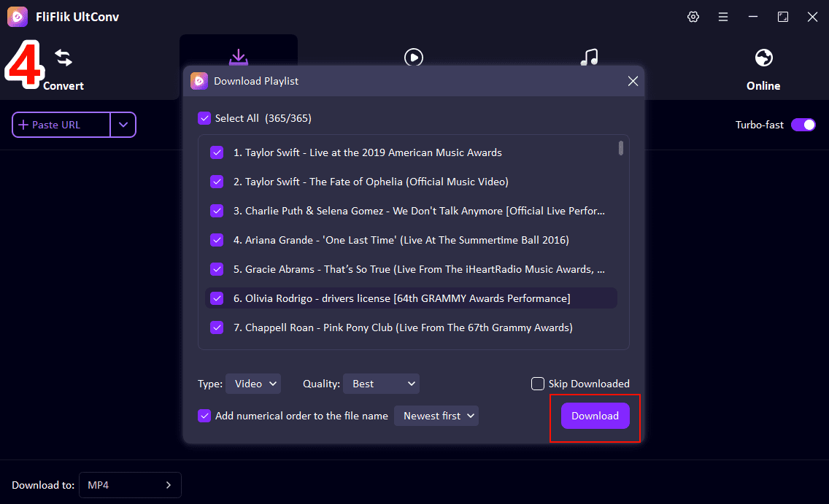Click the play circle tab icon
The height and width of the screenshot is (504, 829).
(x=414, y=57)
